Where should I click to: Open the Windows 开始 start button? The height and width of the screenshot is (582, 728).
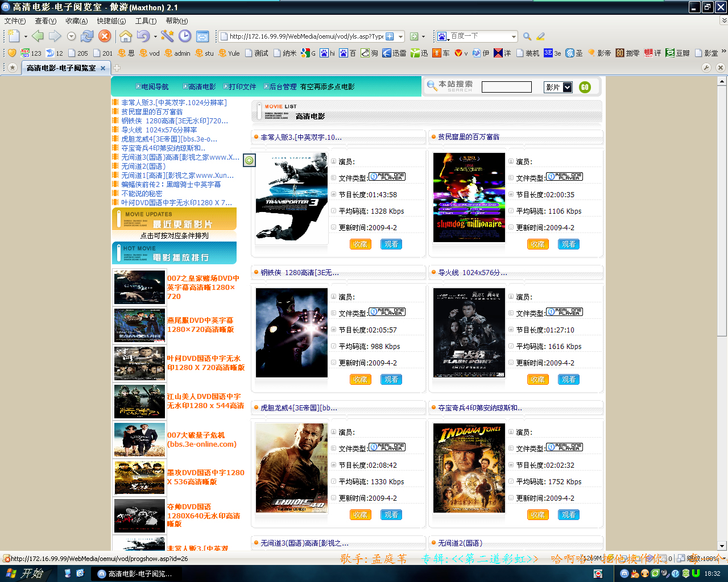[26, 573]
